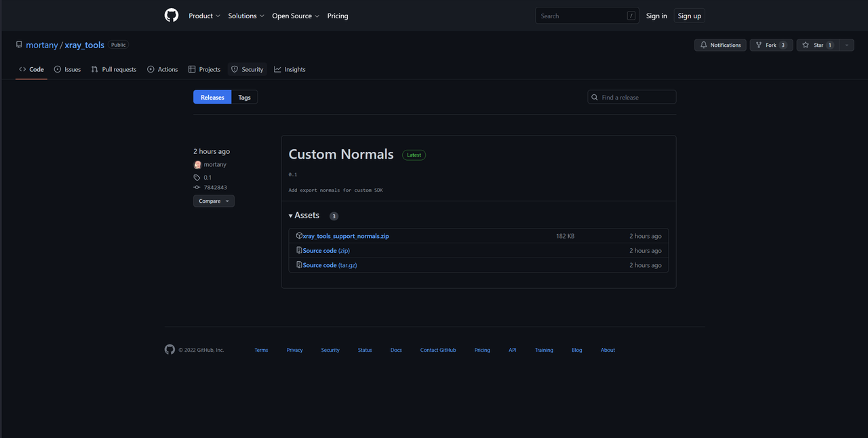This screenshot has width=868, height=438.
Task: Download xray_tools_support_normals.zip
Action: [346, 236]
